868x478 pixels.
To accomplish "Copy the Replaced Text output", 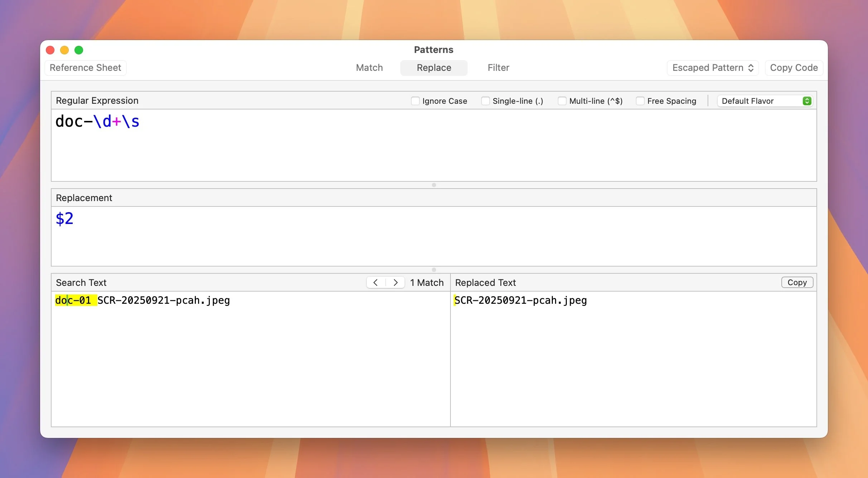I will pyautogui.click(x=797, y=283).
